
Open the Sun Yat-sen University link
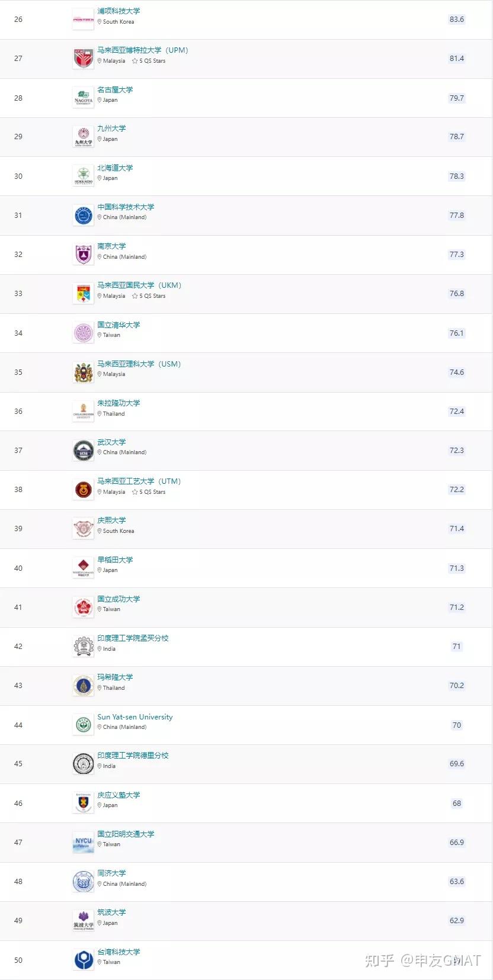pyautogui.click(x=135, y=717)
